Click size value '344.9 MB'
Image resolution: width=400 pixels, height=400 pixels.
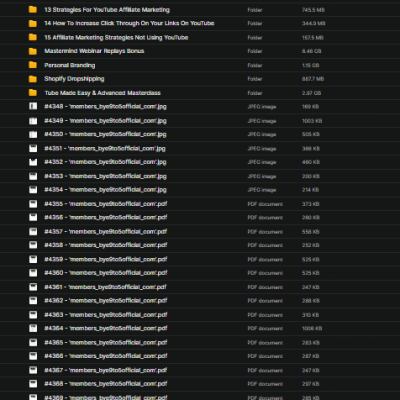coord(314,24)
